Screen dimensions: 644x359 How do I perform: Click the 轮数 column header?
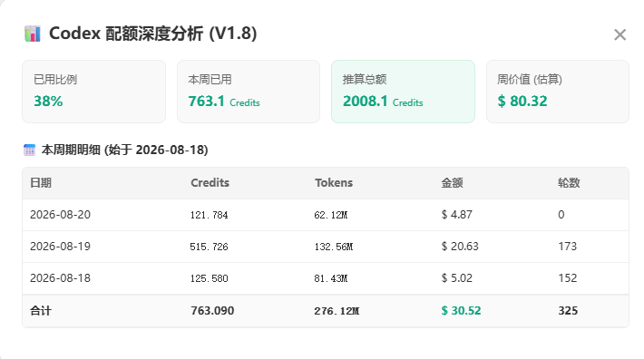point(569,182)
